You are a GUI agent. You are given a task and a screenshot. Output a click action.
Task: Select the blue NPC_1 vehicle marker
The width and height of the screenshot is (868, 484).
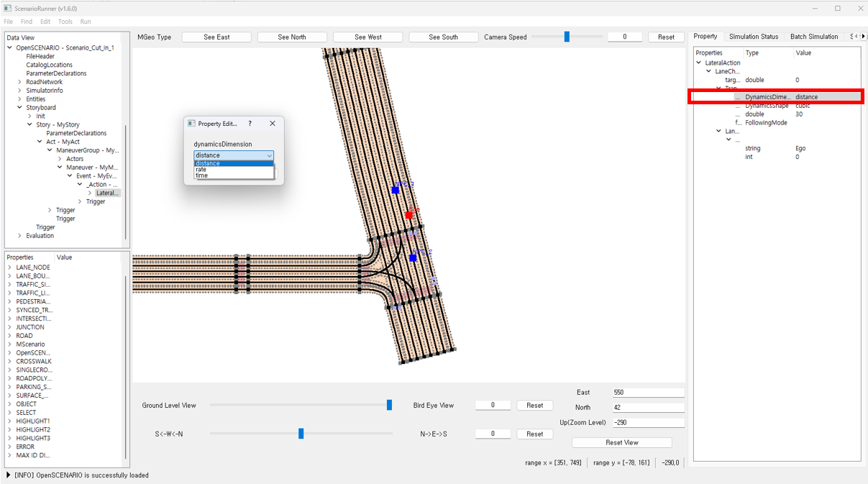coord(396,190)
